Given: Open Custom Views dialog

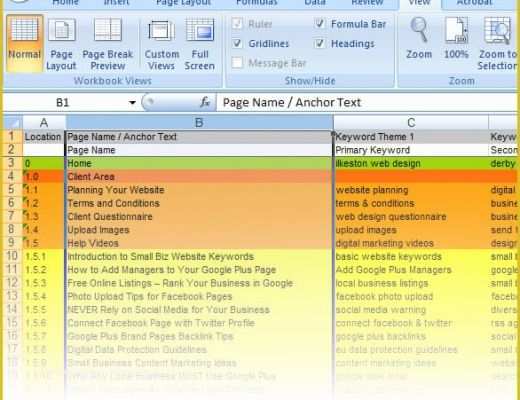Looking at the screenshot, I should coord(162,43).
